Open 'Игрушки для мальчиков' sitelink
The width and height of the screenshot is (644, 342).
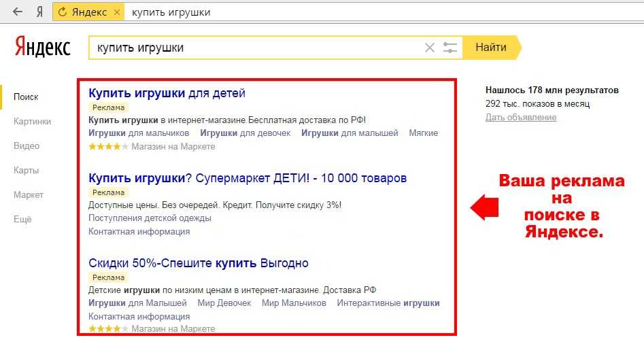(x=139, y=133)
